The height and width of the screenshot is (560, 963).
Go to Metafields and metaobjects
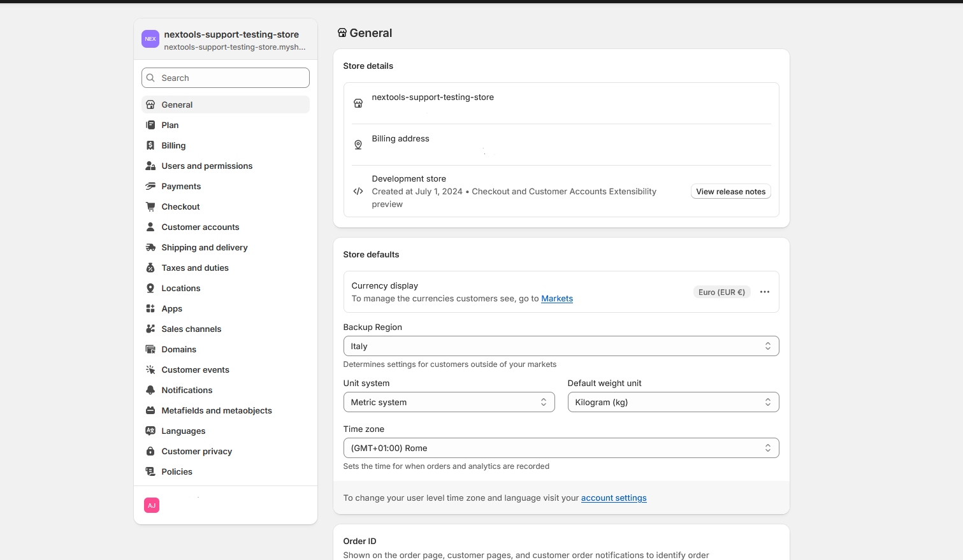217,410
